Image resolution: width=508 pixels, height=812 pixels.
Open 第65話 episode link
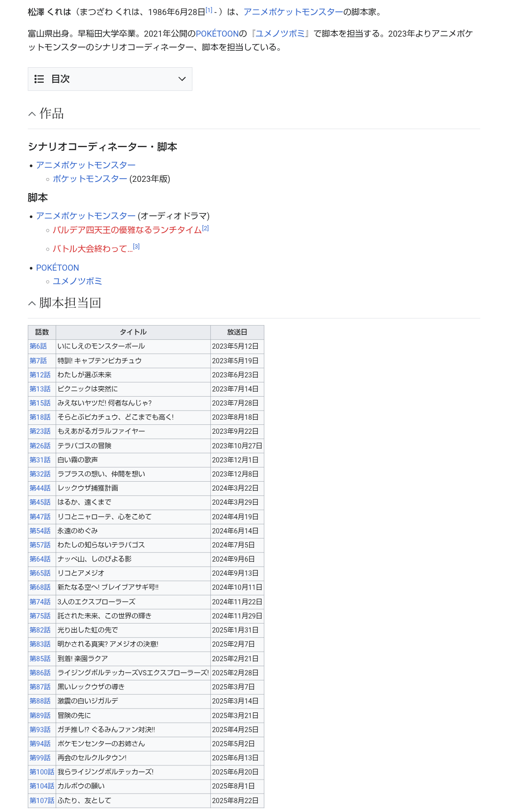[40, 573]
